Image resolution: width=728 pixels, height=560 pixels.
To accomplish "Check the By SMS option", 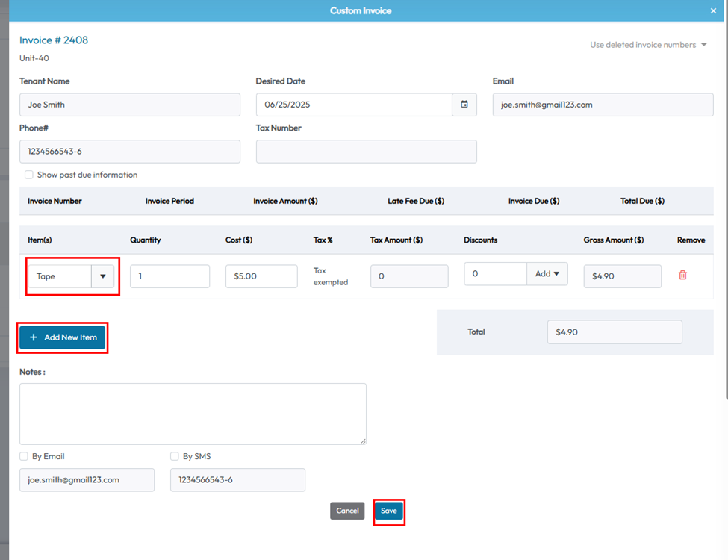I will [175, 456].
